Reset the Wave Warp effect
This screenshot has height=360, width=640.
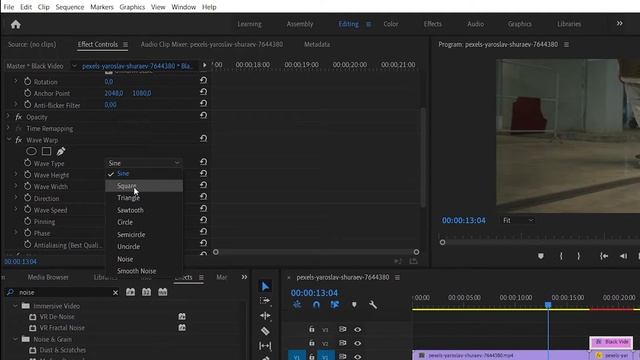pos(203,139)
